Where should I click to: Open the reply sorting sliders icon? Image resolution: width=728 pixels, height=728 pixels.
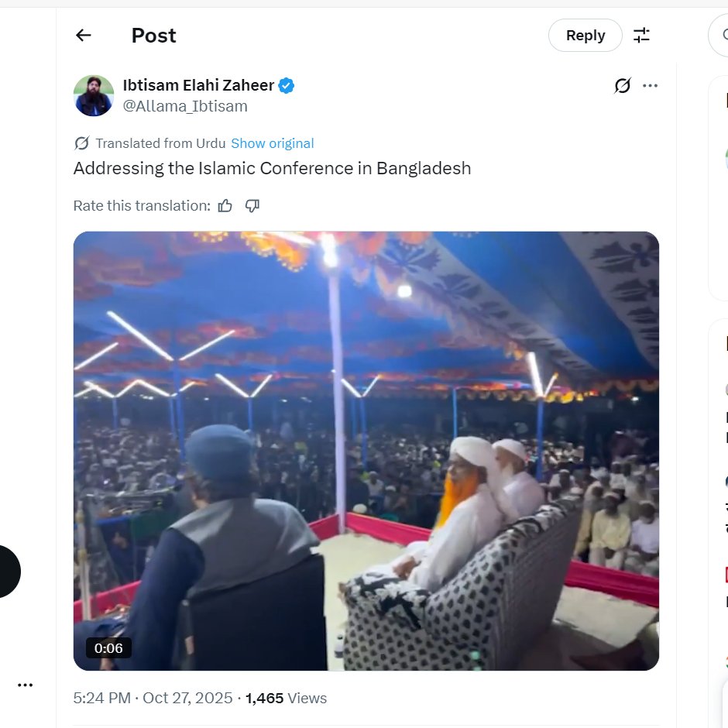click(642, 35)
